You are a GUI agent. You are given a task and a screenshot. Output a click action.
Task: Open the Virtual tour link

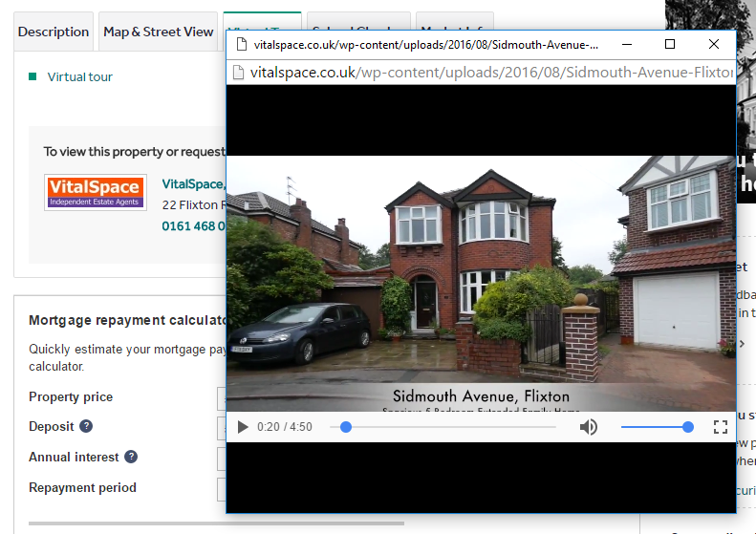pos(79,77)
